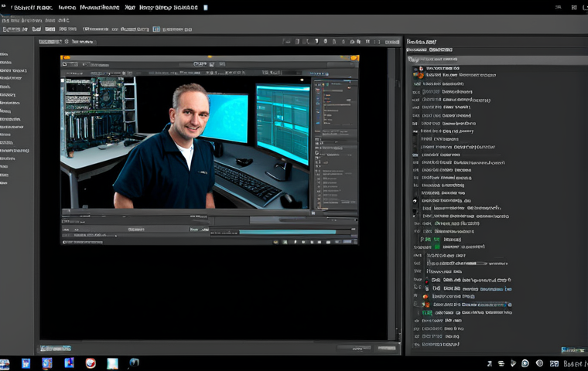This screenshot has height=371, width=588.
Task: Click the teal progress bar under the preview
Action: pyautogui.click(x=287, y=233)
